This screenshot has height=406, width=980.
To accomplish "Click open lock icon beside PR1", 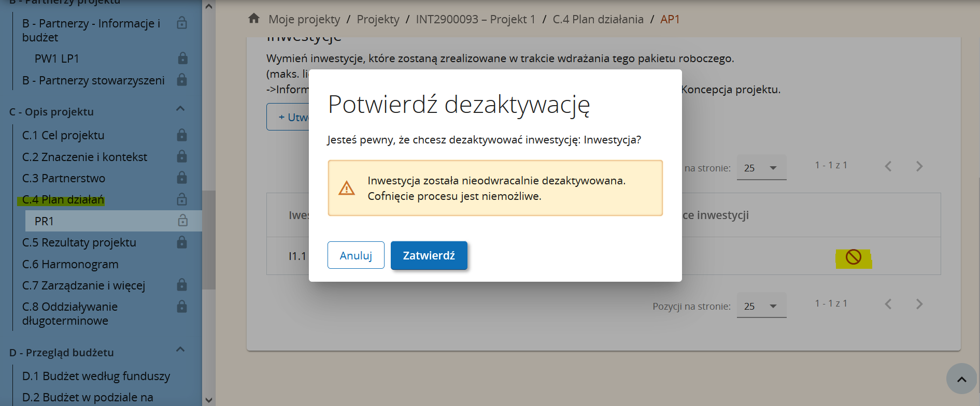I will [182, 221].
